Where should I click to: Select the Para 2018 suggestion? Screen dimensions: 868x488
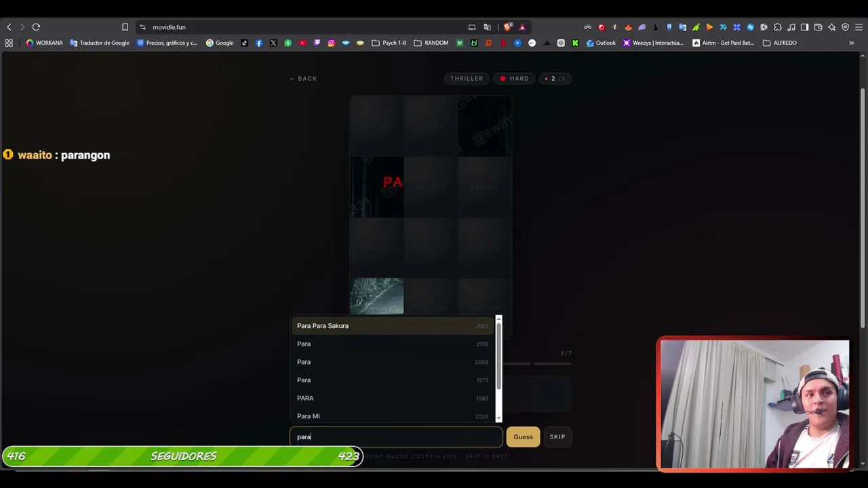(x=393, y=344)
